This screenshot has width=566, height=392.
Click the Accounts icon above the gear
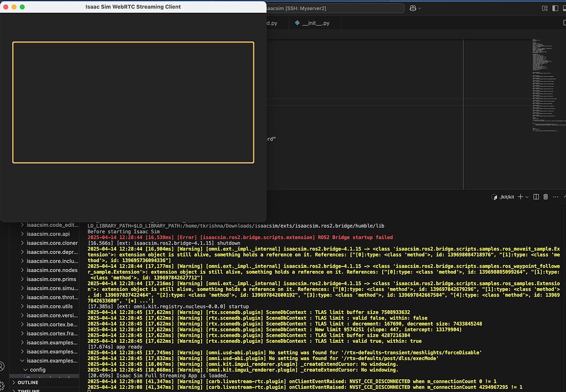3,367
